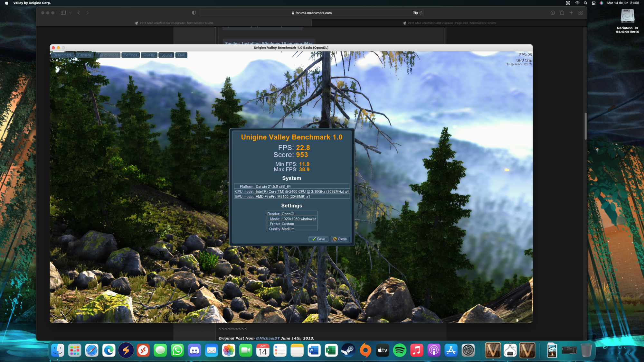Open the Origin app icon
Screen dimensions: 644x362
(x=365, y=350)
